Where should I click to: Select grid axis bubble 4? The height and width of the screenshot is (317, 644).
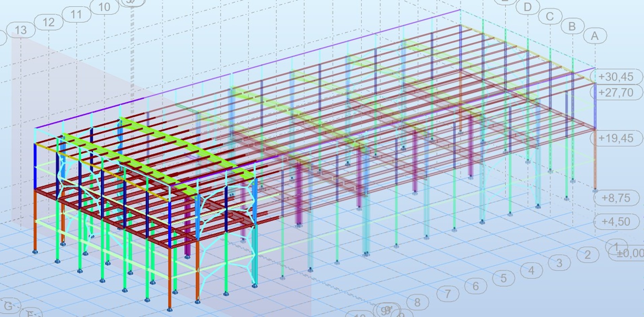click(531, 270)
